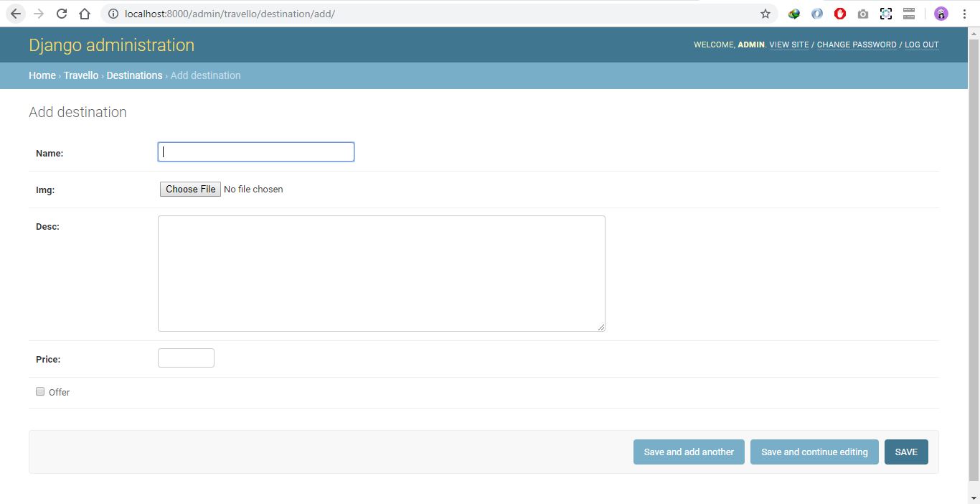Click the 'Add destination' page heading
The height and width of the screenshot is (504, 980).
[77, 112]
